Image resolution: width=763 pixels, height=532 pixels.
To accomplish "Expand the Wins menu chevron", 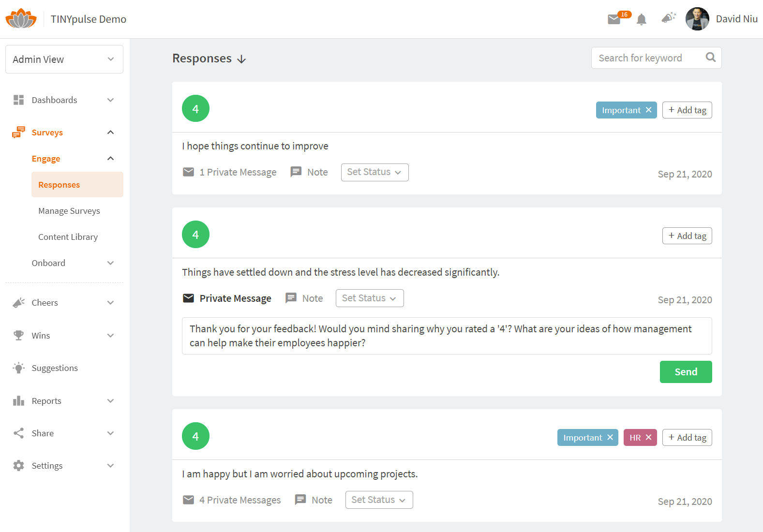I will pyautogui.click(x=110, y=335).
